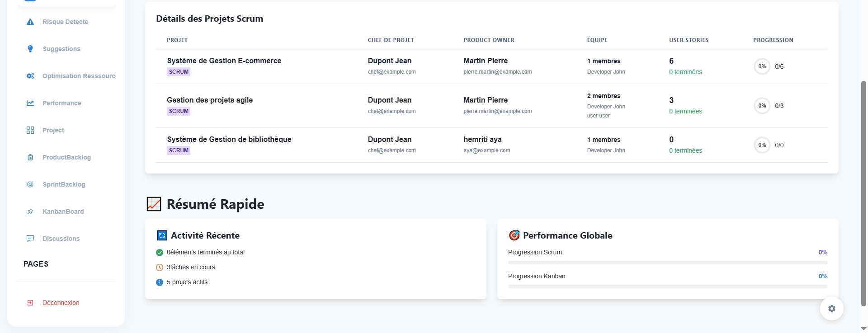This screenshot has height=333, width=868.
Task: Click the Déconnexion logout icon
Action: pos(30,303)
